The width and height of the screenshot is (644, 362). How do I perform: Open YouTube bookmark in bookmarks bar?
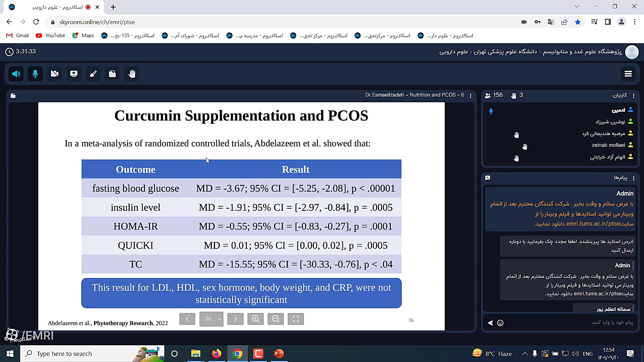[51, 36]
